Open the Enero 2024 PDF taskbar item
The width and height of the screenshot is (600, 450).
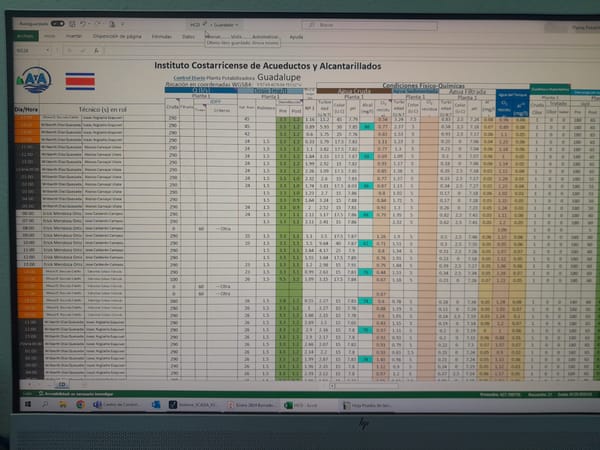coord(250,405)
